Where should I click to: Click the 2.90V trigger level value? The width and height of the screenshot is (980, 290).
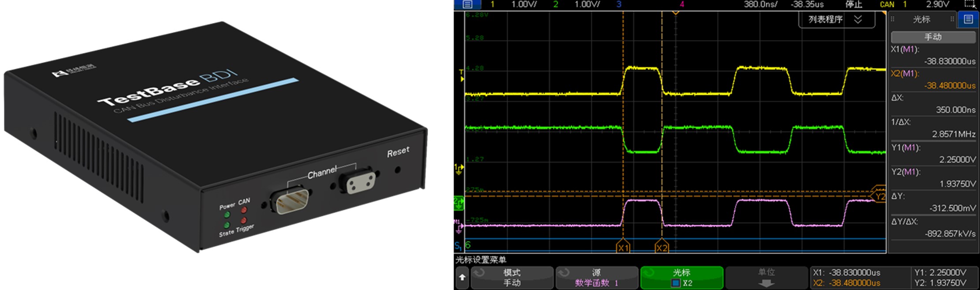tap(938, 4)
